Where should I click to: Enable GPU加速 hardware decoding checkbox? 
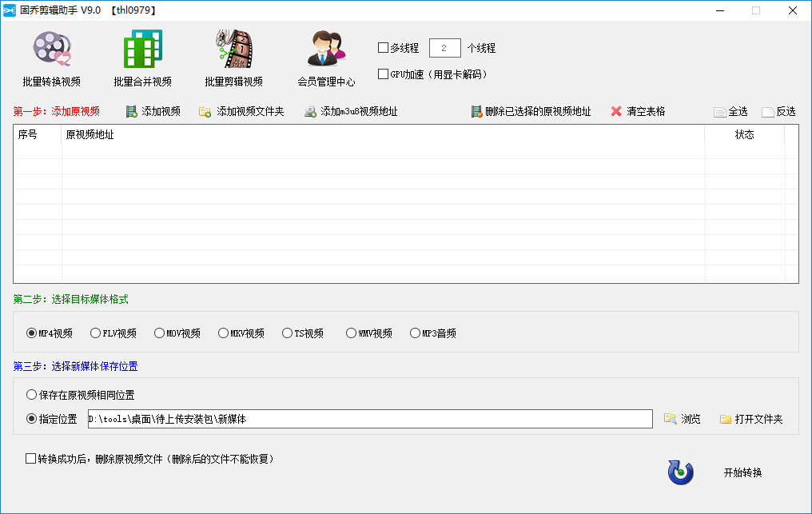click(383, 74)
